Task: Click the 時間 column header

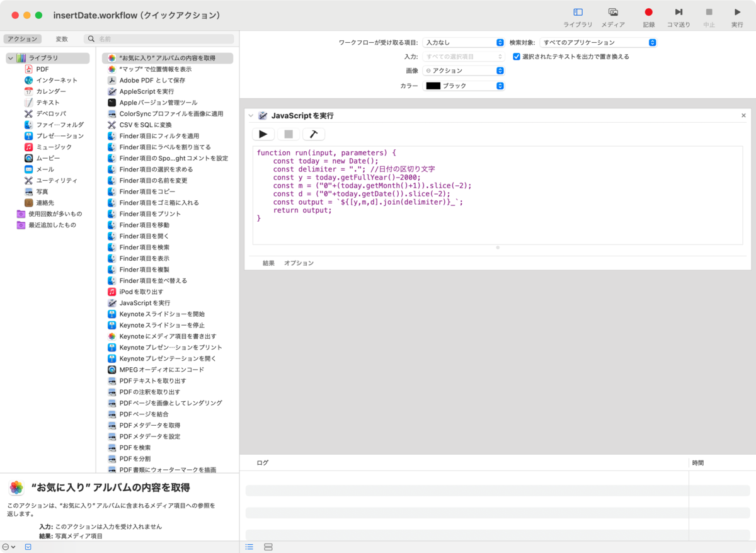Action: click(698, 463)
